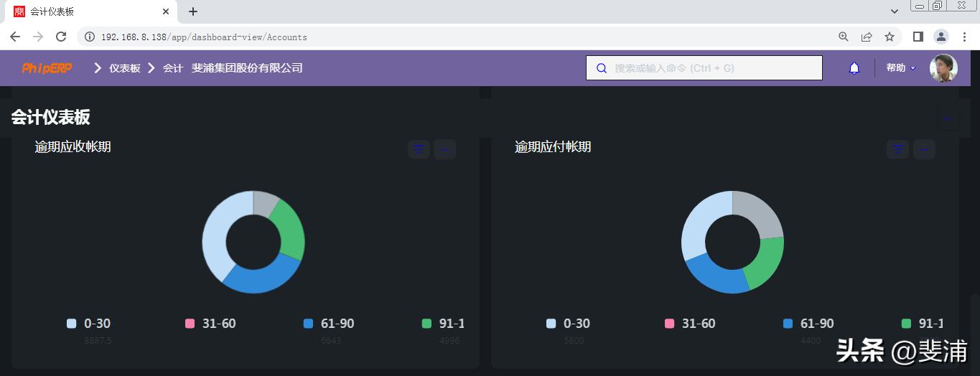Go to 会计 breadcrumb

pos(173,68)
